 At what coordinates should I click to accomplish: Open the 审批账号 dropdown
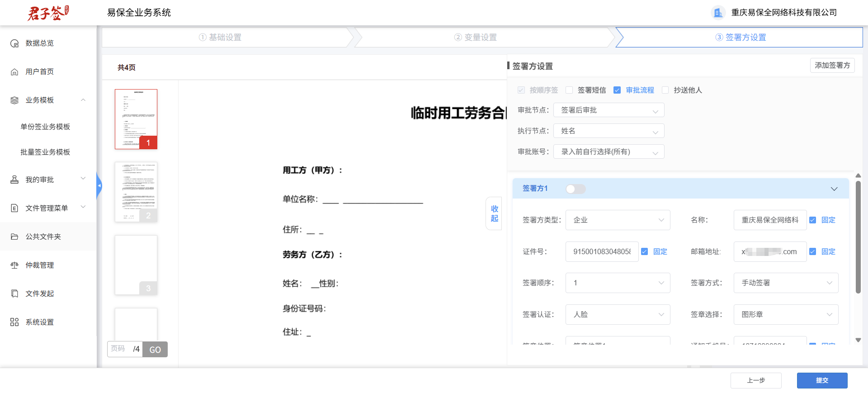click(609, 152)
